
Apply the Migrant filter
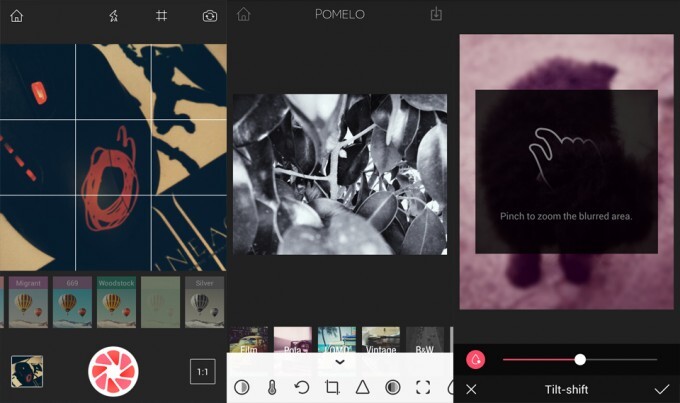pos(28,302)
